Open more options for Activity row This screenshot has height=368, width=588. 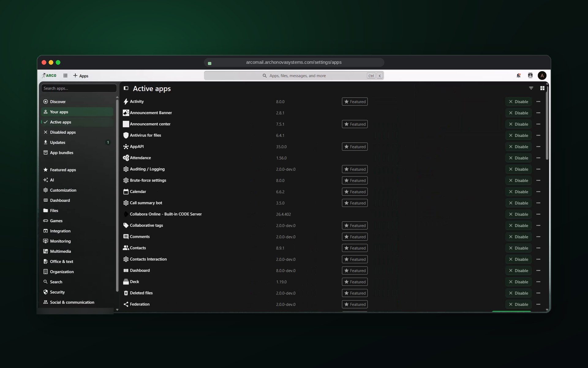click(x=538, y=102)
